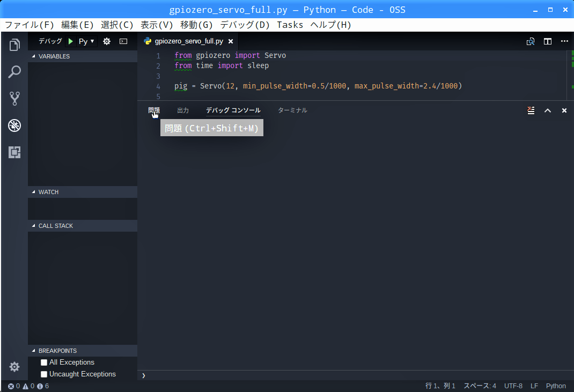574x392 pixels.
Task: Open the Explorer view in activity bar
Action: (14, 45)
